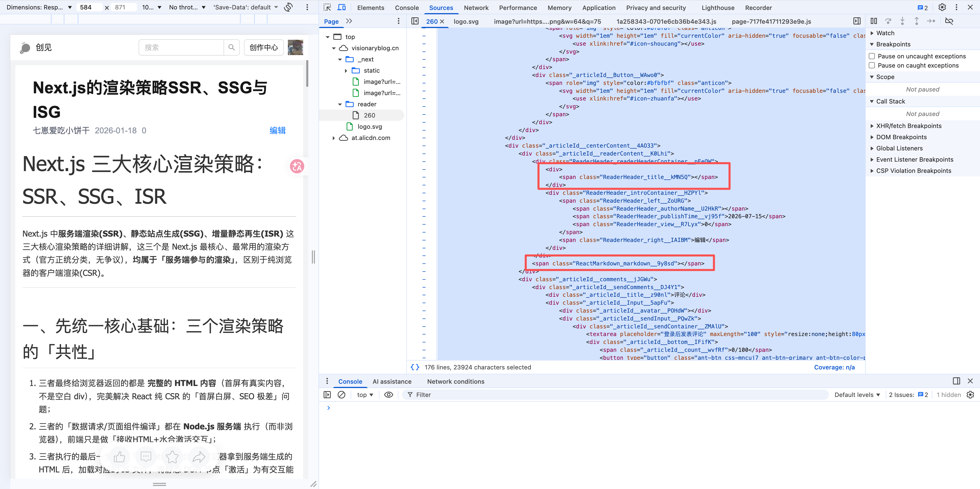Open the drawer three-dot menu
The image size is (980, 489).
pyautogui.click(x=327, y=381)
